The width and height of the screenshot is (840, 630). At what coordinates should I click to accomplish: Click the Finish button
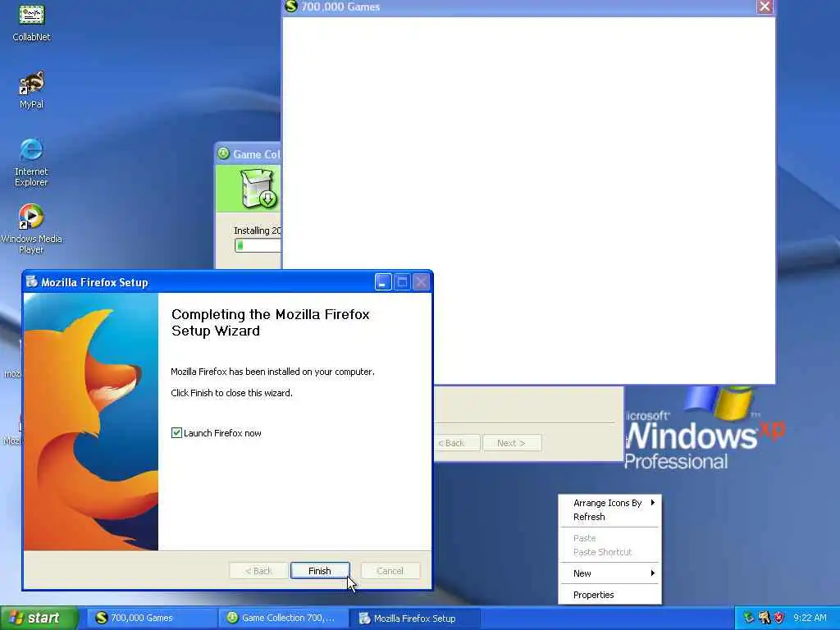point(320,571)
